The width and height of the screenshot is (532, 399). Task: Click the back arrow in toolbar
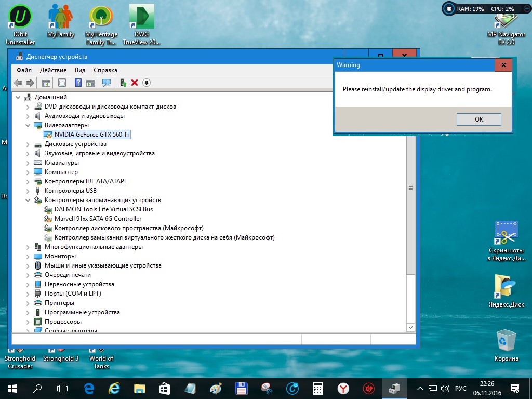18,83
